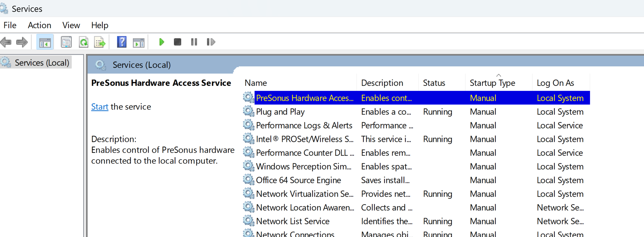Click Running status of Network Virtualization

click(x=437, y=194)
